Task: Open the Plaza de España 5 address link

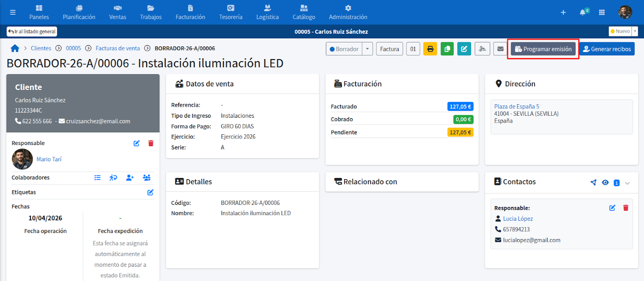Action: click(x=517, y=106)
